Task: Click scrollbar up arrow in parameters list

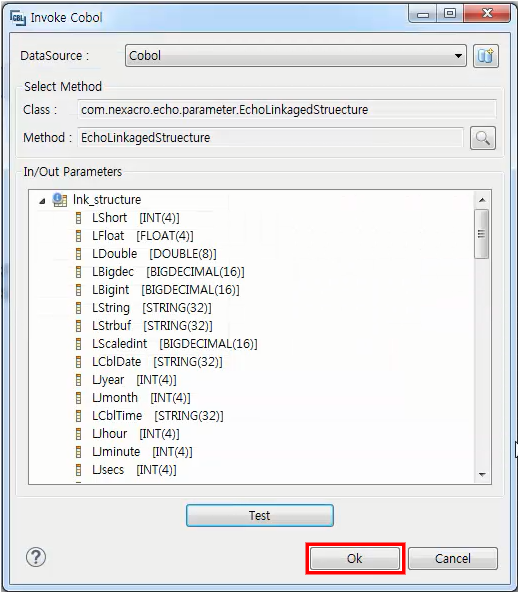Action: pos(482,200)
